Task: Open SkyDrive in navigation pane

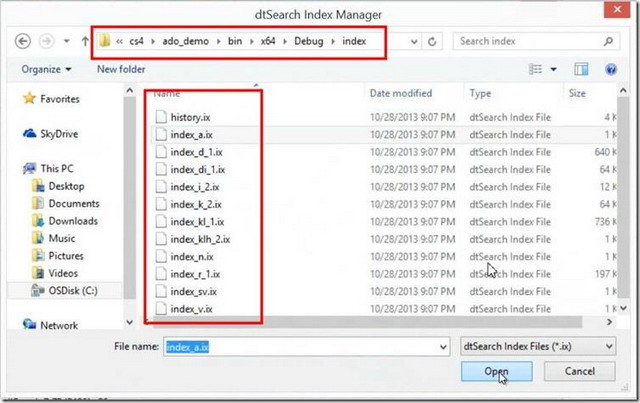Action: coord(51,134)
